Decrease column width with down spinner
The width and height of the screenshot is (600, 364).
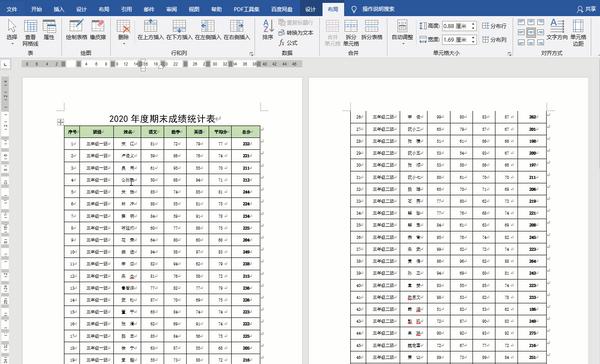[473, 42]
